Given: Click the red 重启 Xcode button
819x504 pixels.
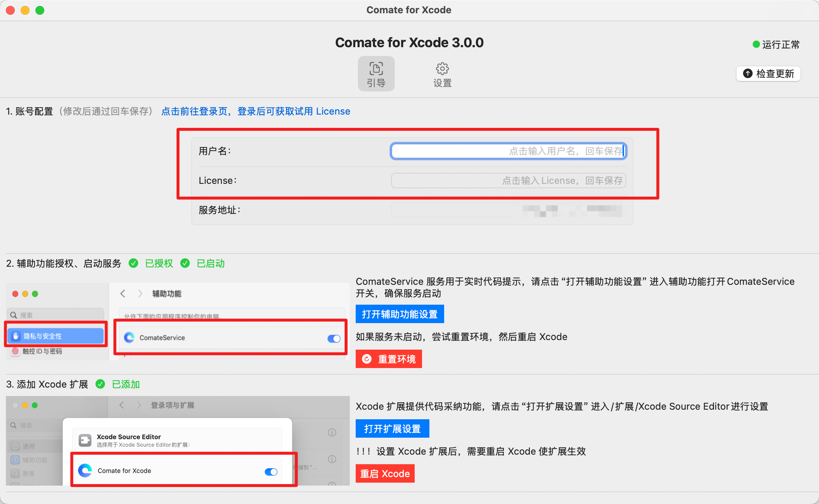Looking at the screenshot, I should pos(385,473).
